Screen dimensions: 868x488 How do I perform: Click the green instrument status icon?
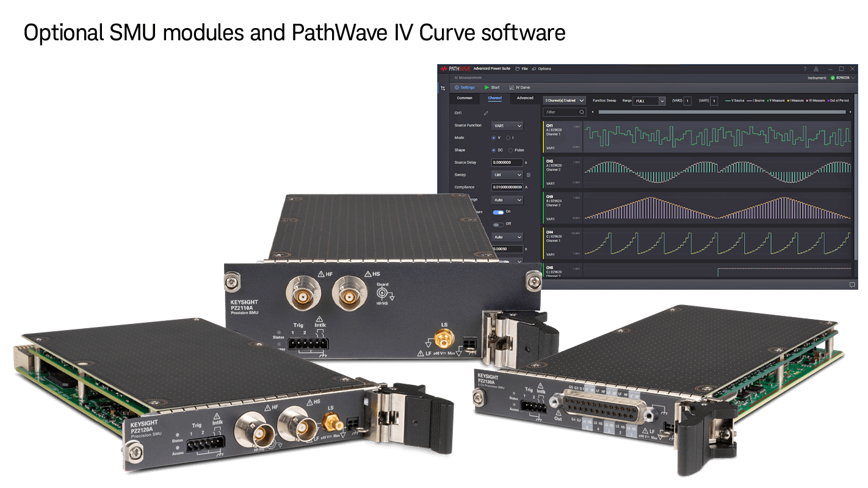pos(832,78)
